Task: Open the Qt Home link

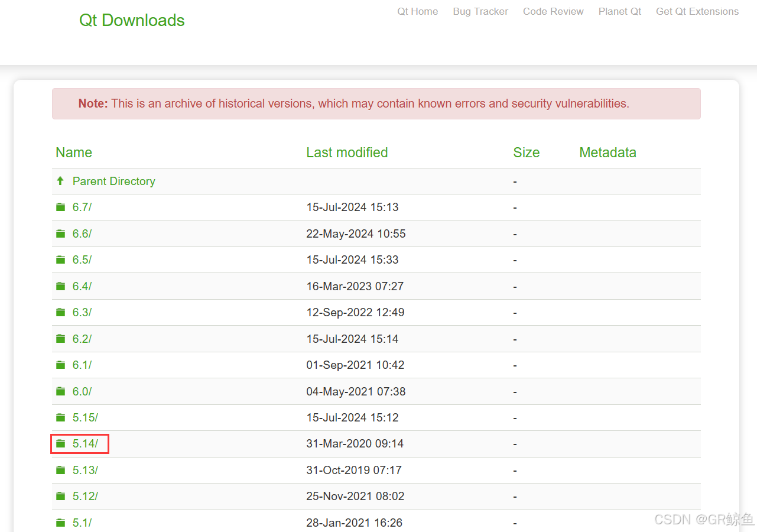Action: click(x=418, y=11)
